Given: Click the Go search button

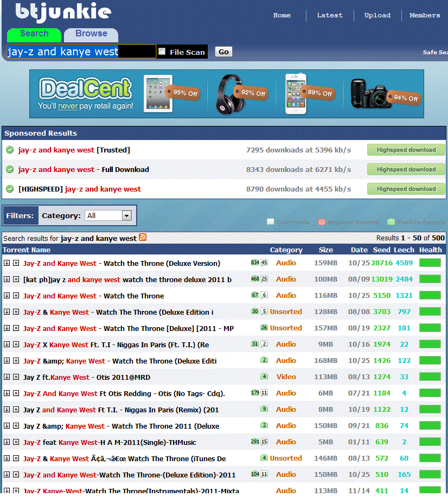Looking at the screenshot, I should pos(223,52).
